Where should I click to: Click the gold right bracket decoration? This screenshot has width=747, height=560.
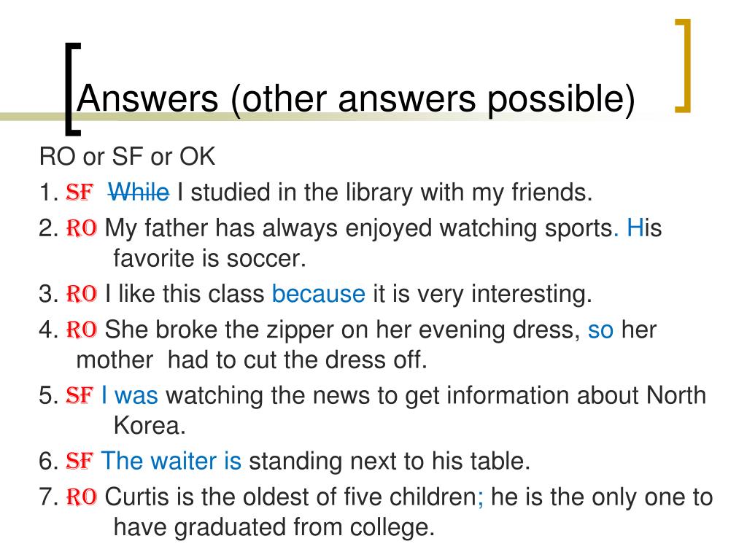pyautogui.click(x=684, y=66)
